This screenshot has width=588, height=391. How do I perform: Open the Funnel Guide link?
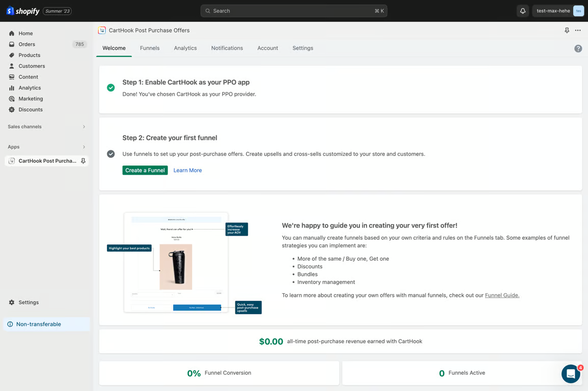[502, 295]
